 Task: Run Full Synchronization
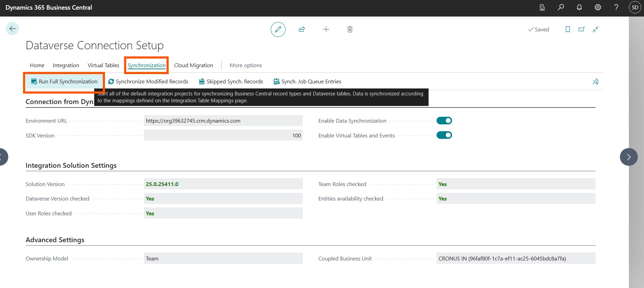(x=64, y=82)
